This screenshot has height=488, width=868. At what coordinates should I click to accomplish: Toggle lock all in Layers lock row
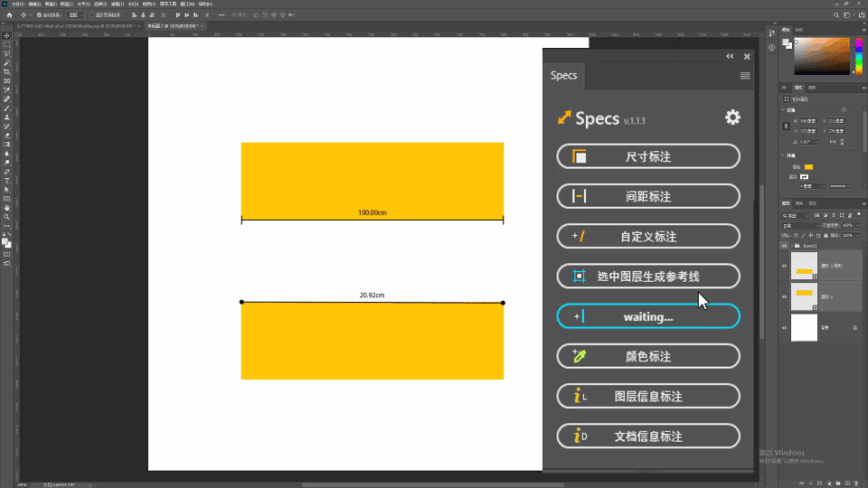point(826,235)
